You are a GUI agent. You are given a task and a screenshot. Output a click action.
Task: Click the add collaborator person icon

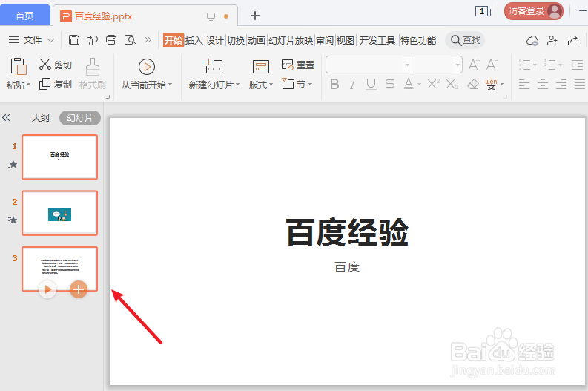[x=552, y=40]
